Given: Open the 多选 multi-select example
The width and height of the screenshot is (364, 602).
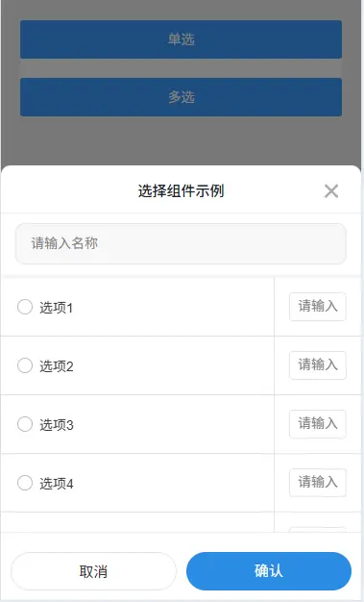Looking at the screenshot, I should tap(182, 97).
